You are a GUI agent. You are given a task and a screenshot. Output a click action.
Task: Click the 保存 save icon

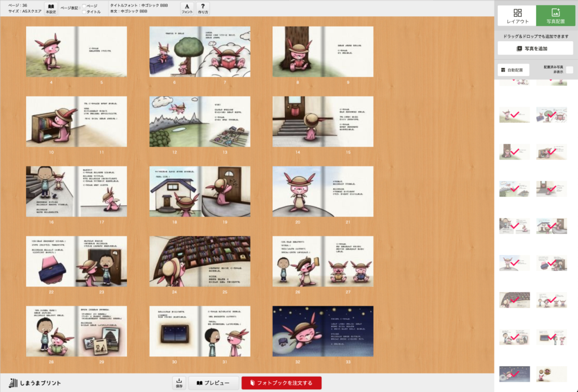click(179, 382)
